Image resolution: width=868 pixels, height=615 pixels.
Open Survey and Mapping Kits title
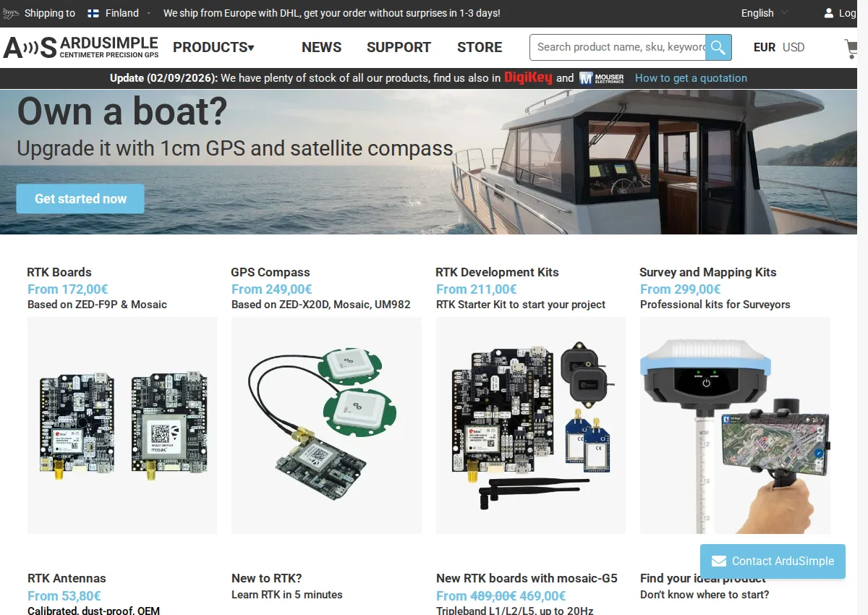click(708, 272)
